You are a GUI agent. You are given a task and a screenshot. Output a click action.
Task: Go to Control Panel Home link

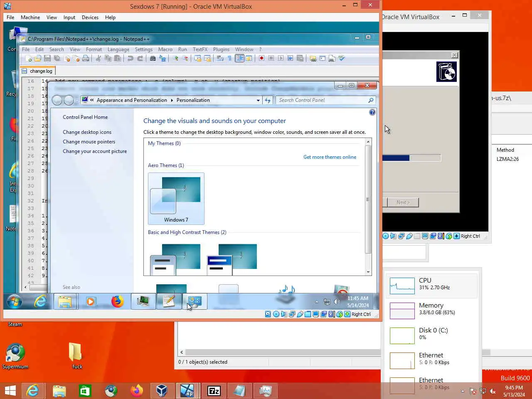point(85,117)
